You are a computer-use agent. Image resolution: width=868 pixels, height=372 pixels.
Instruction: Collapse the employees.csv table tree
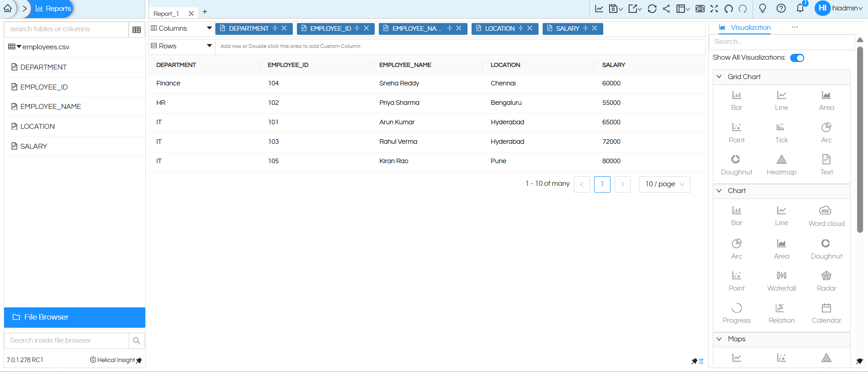coord(19,47)
